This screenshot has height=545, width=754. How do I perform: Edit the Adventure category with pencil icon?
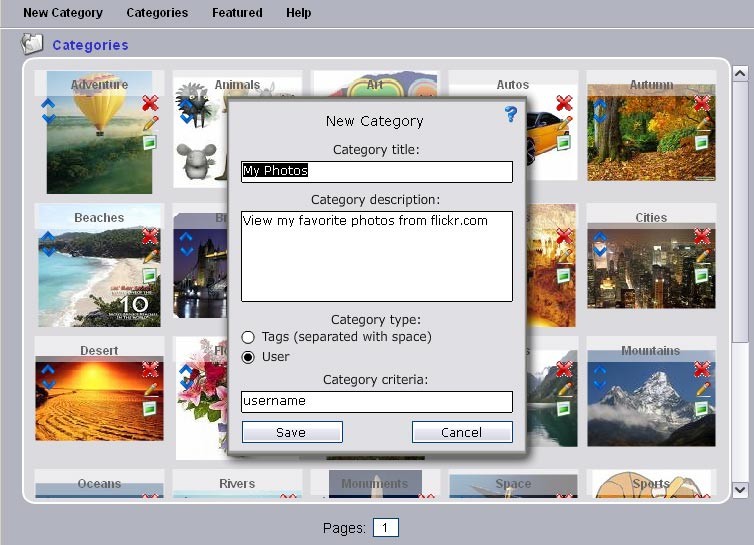click(150, 123)
